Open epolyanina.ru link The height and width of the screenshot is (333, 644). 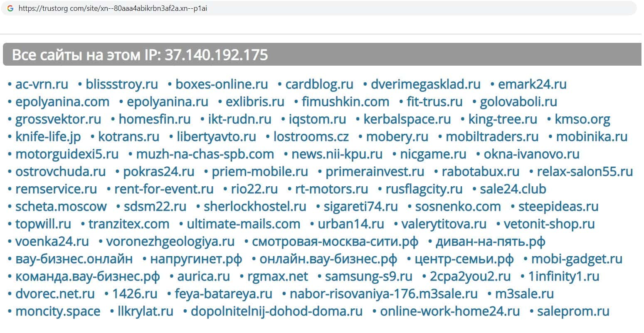[168, 102]
